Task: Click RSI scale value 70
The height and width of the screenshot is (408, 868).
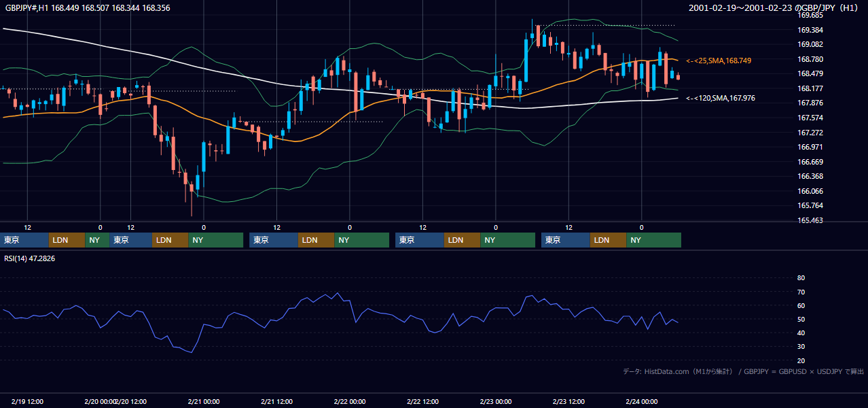Action: click(x=801, y=292)
